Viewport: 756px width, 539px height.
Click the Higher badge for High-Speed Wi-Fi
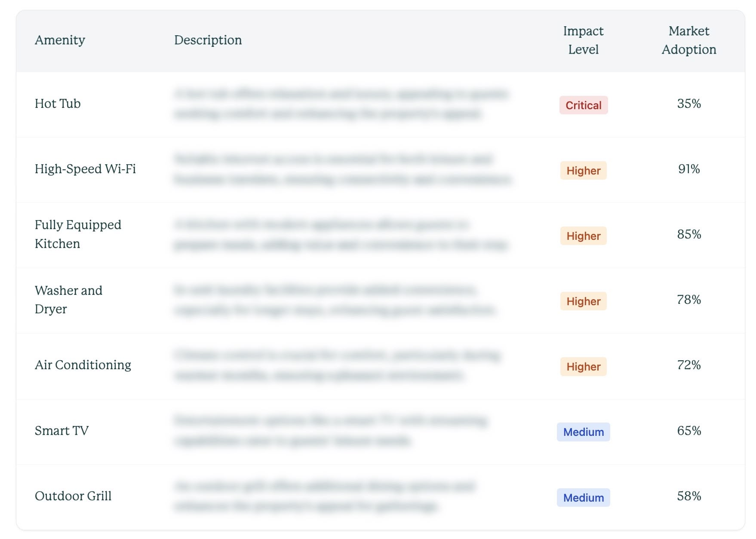[583, 171]
